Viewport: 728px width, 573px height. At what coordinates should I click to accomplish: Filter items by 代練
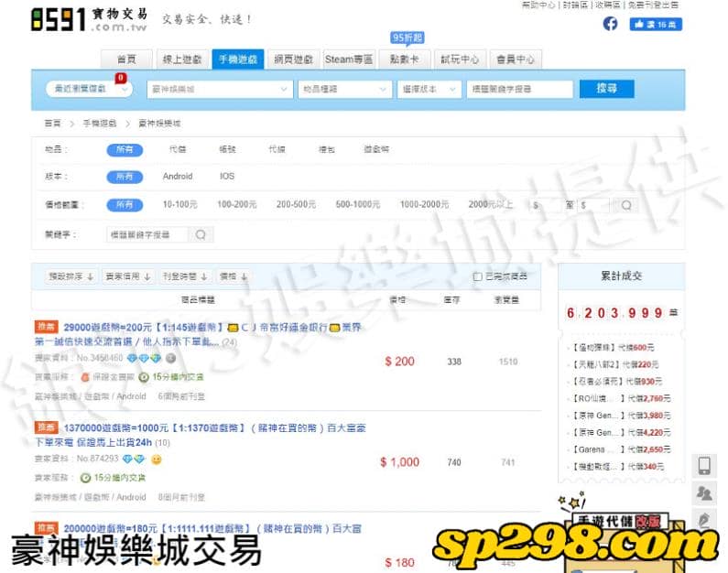pos(277,149)
